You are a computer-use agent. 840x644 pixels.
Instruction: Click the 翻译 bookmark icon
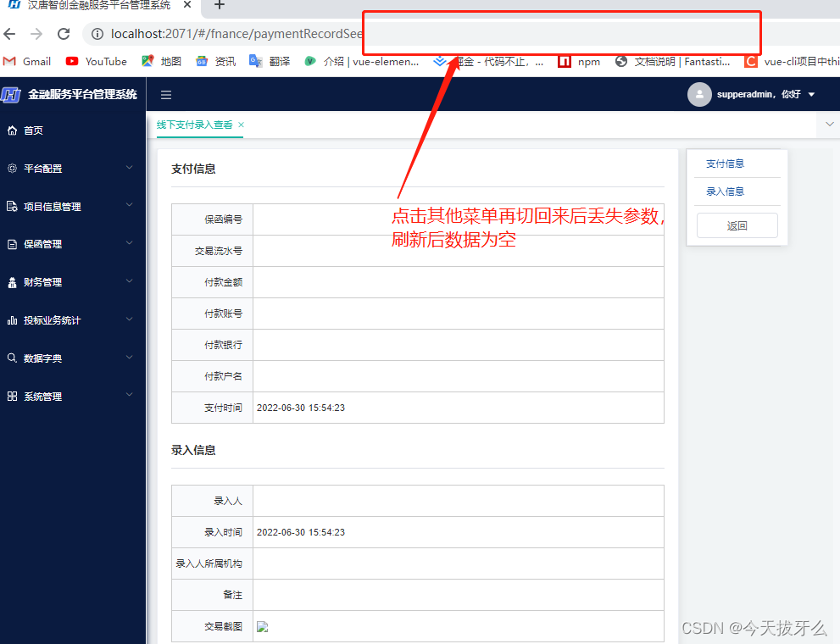point(254,61)
